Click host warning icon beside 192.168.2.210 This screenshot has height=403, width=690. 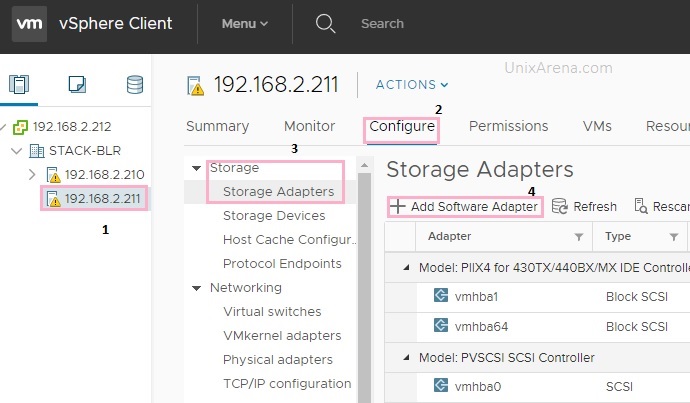pos(53,175)
